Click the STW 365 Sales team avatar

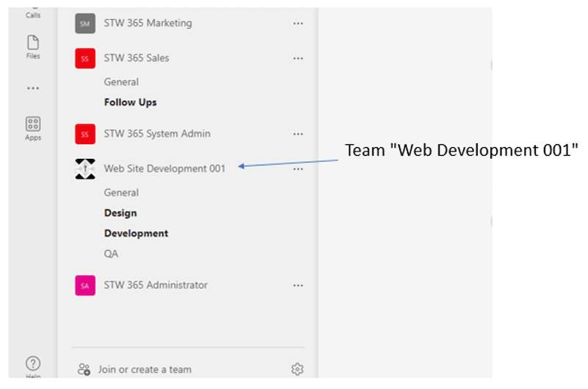pyautogui.click(x=85, y=59)
